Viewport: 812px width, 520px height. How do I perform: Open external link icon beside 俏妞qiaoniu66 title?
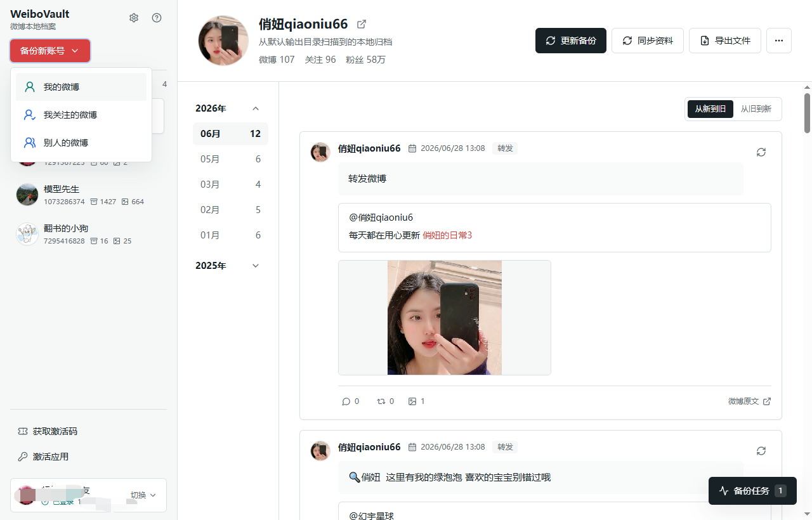coord(362,24)
